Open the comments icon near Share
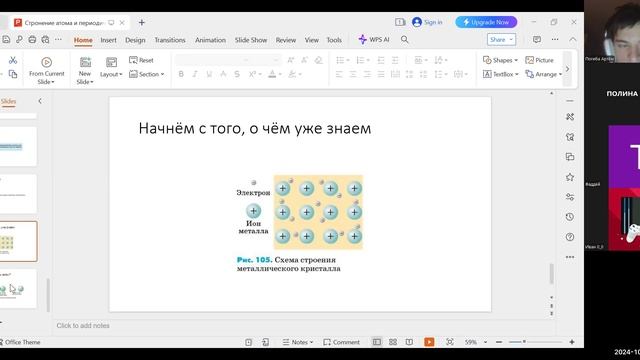 click(x=537, y=40)
